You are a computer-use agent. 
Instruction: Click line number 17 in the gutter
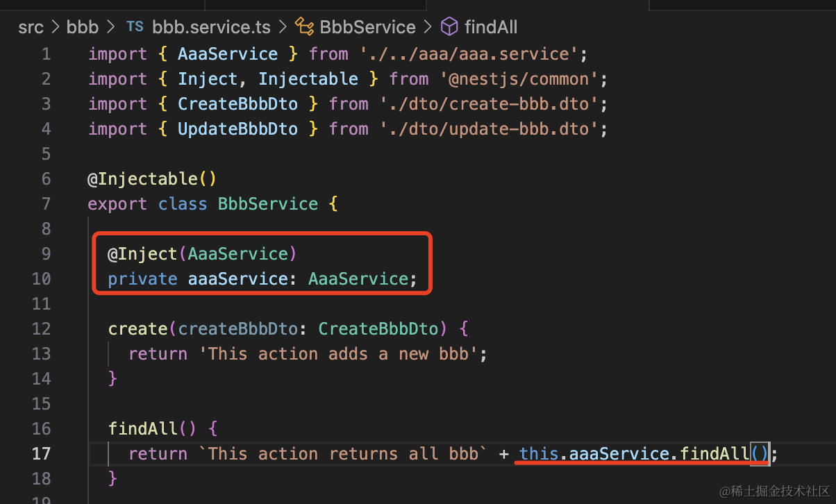point(41,453)
